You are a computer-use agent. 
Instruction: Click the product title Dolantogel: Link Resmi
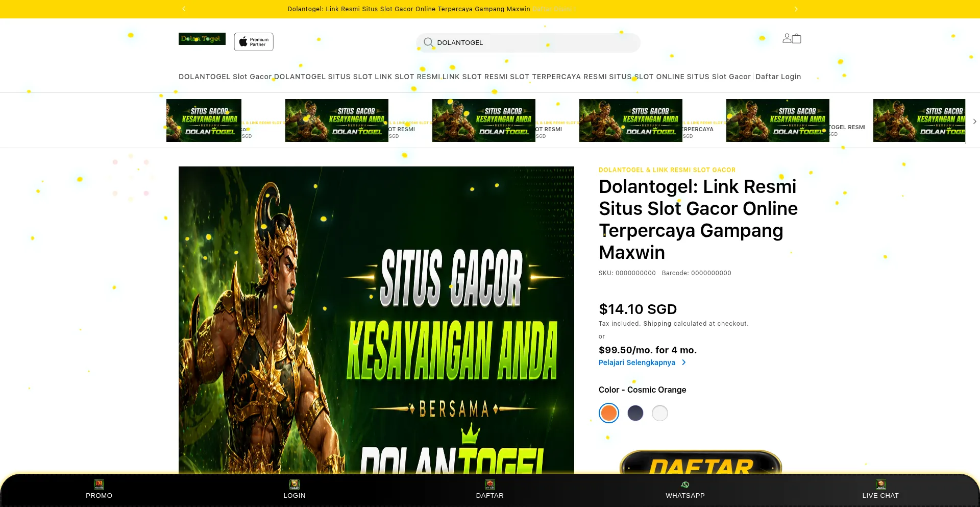[x=698, y=220]
